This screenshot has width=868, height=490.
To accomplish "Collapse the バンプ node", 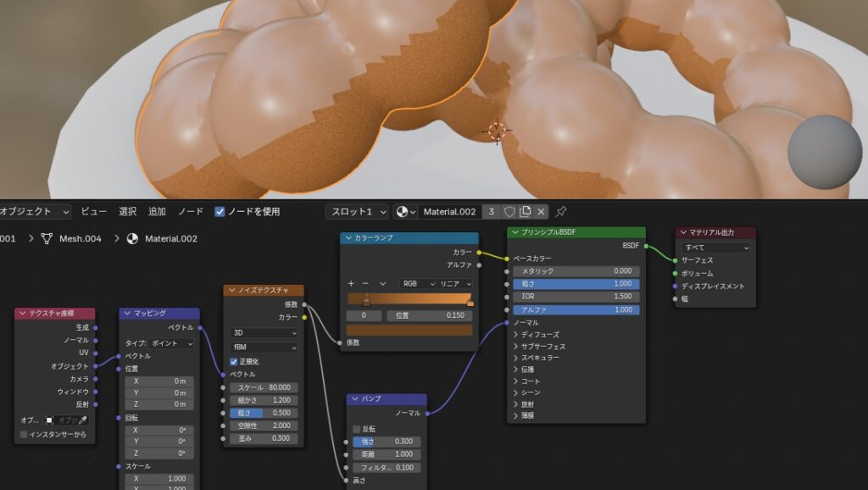I will tap(355, 398).
